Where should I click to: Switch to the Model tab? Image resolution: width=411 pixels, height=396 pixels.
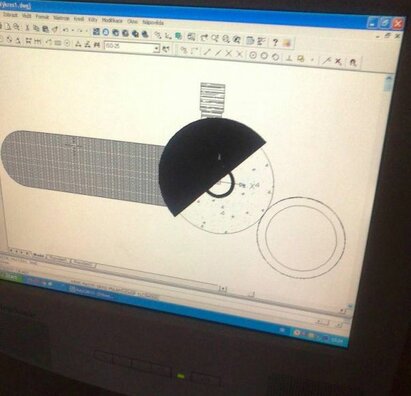pyautogui.click(x=39, y=255)
